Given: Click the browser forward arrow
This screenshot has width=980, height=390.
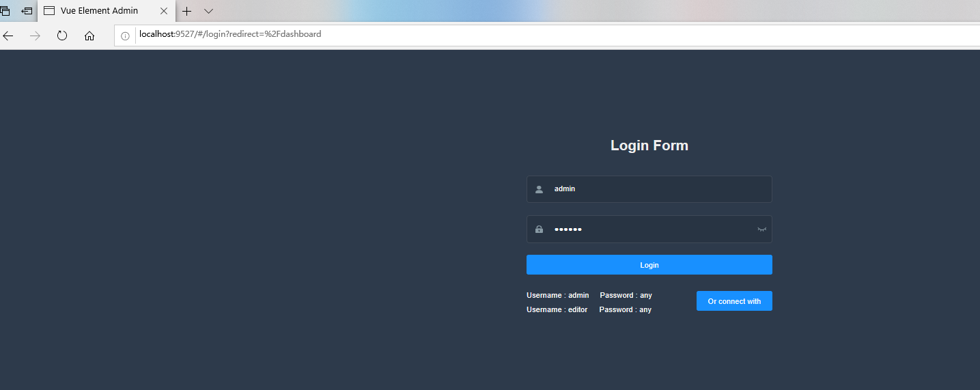Looking at the screenshot, I should coord(35,36).
